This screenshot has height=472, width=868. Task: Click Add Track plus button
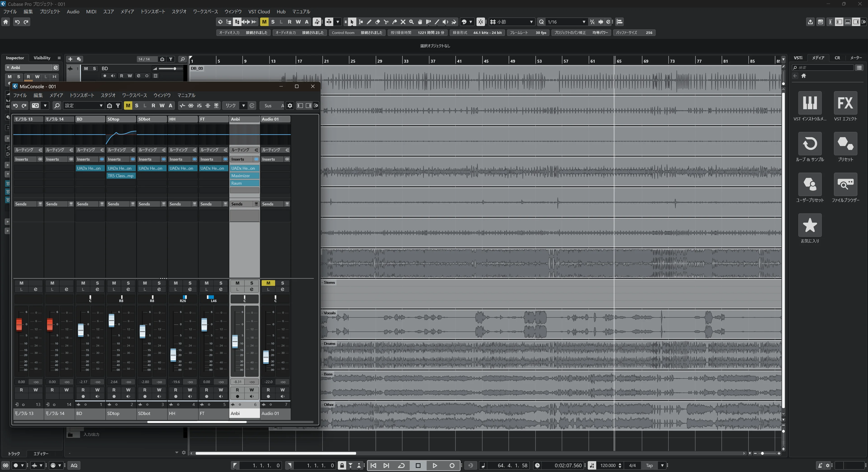pyautogui.click(x=70, y=59)
